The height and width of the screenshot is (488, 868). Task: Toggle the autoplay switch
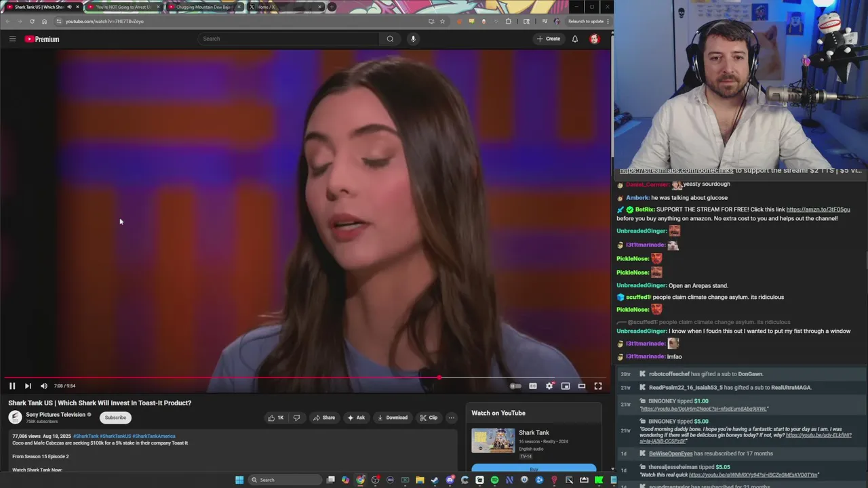click(x=516, y=386)
